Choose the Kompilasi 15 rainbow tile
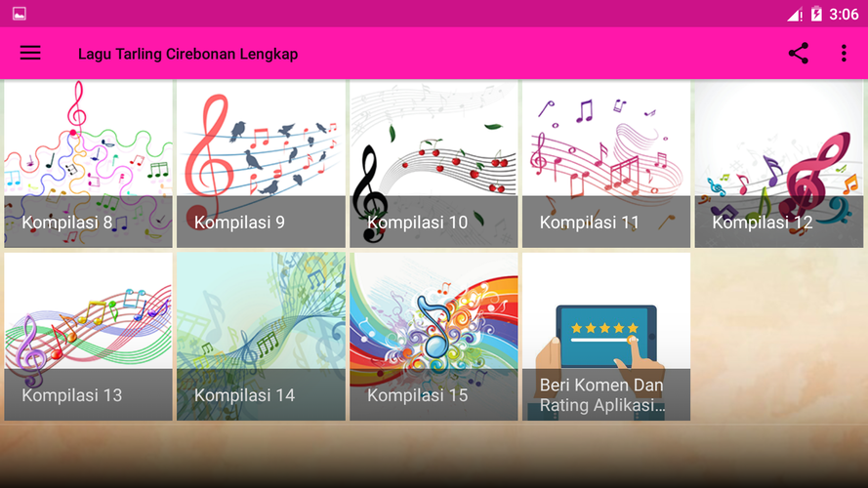868x488 pixels. [434, 337]
